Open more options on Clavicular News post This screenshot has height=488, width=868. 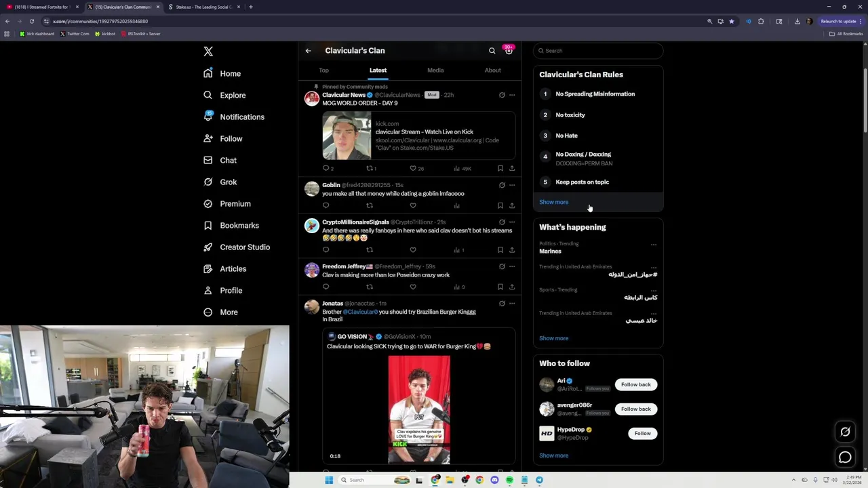(512, 95)
